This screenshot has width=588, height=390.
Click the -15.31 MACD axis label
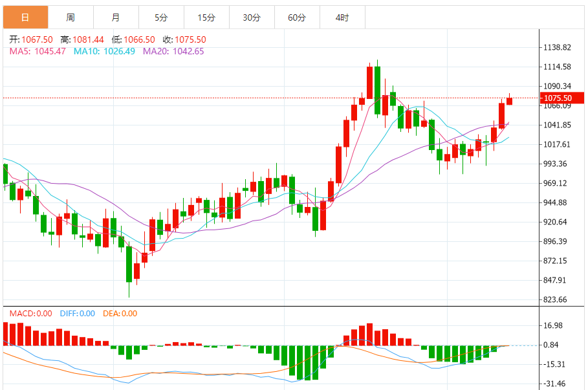pyautogui.click(x=554, y=365)
